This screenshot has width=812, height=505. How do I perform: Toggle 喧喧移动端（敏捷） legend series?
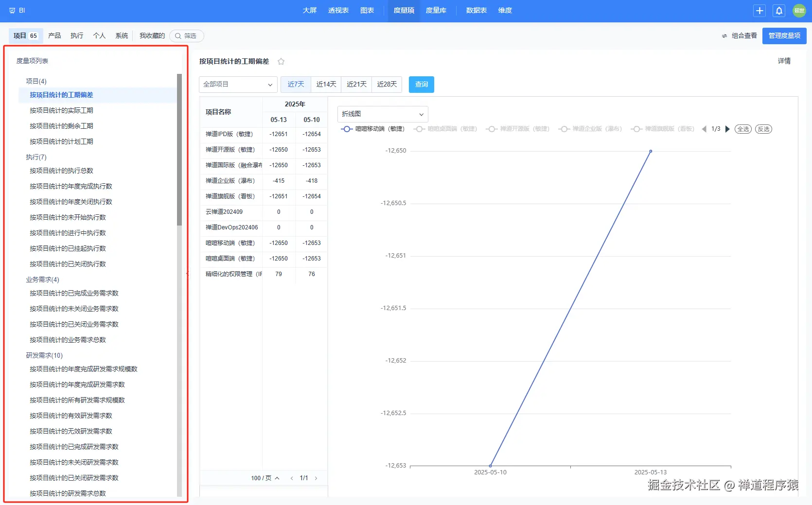373,129
